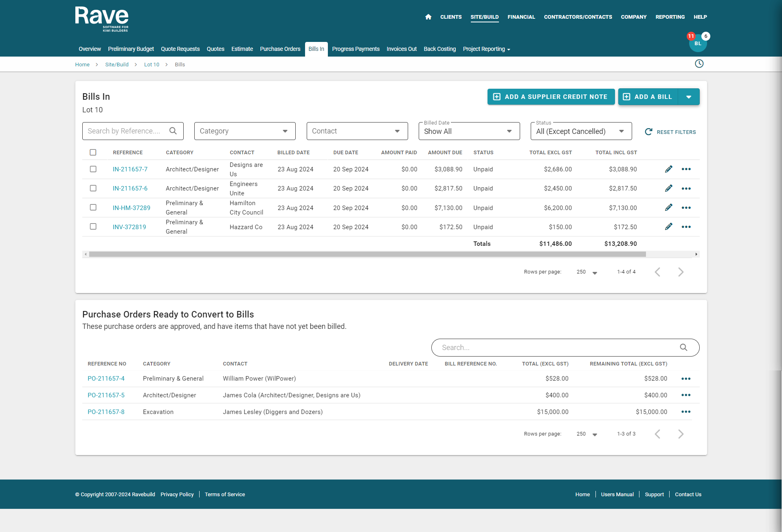
Task: Sort by the Amount Due column header
Action: 445,152
